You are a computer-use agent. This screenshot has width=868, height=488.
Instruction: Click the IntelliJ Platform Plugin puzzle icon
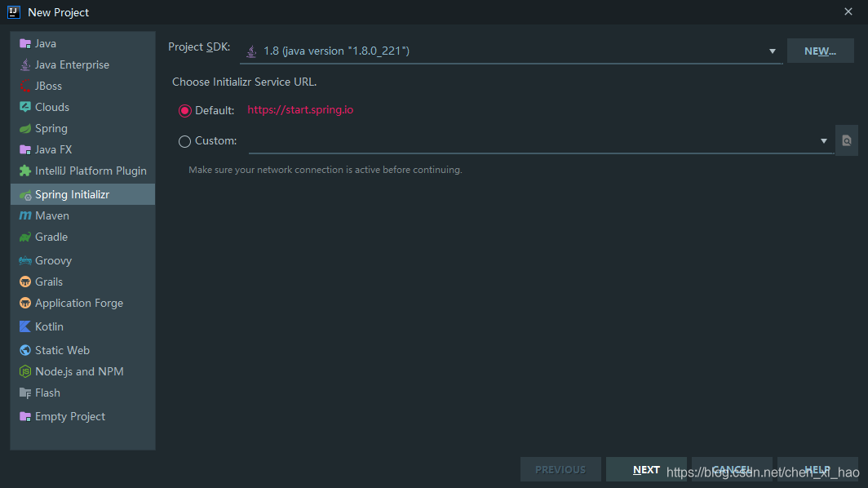pos(25,171)
